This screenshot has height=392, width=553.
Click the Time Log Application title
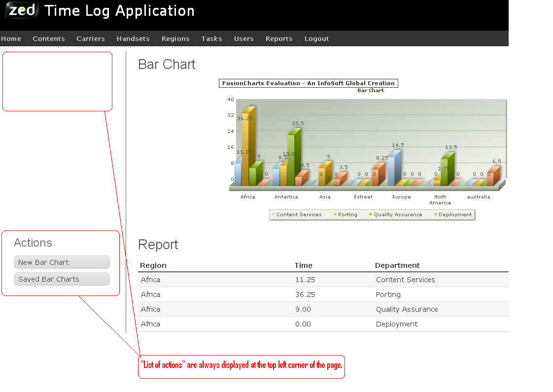pos(119,11)
